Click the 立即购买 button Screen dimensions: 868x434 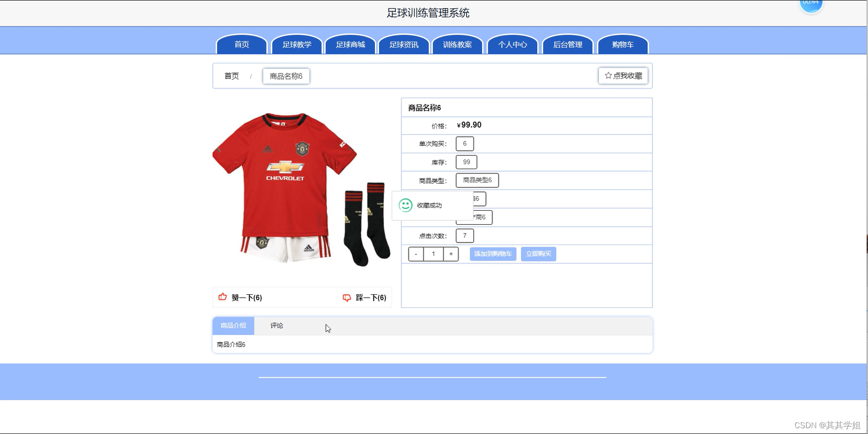[539, 254]
